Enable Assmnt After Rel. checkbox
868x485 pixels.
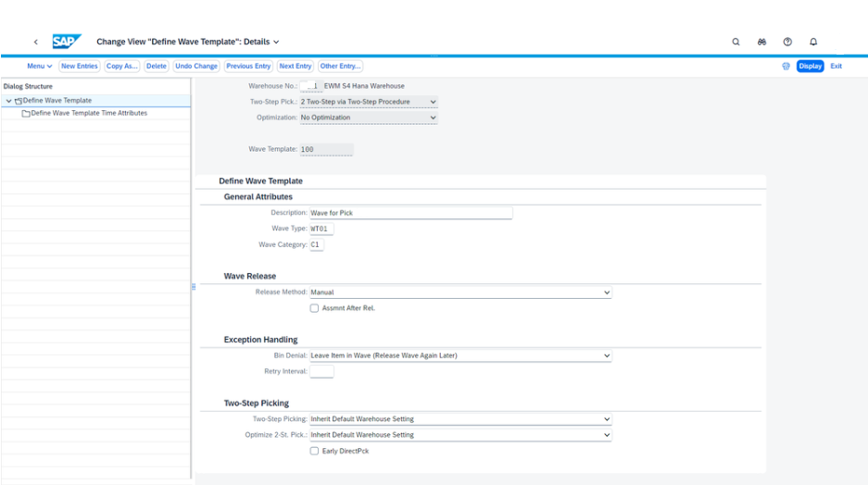[314, 308]
